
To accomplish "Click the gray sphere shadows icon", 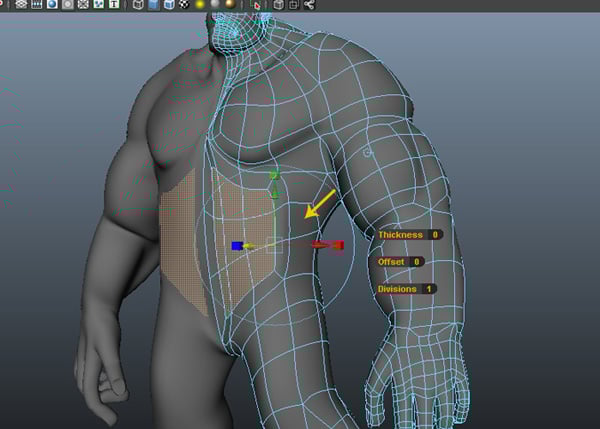I will (215, 4).
